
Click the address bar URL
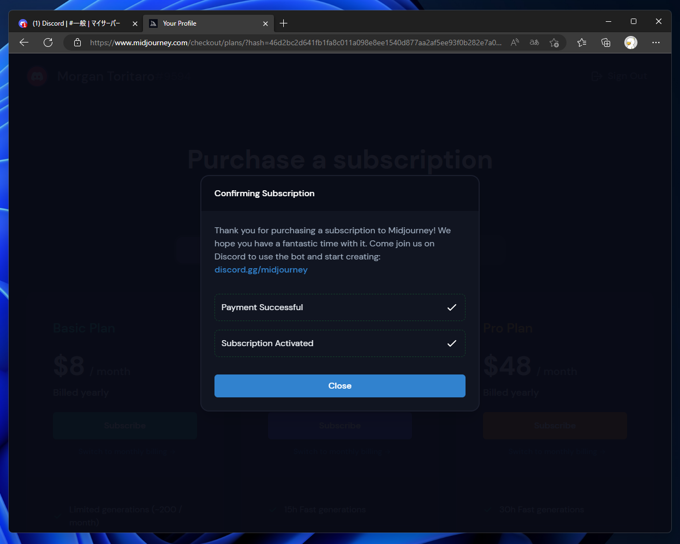point(295,43)
